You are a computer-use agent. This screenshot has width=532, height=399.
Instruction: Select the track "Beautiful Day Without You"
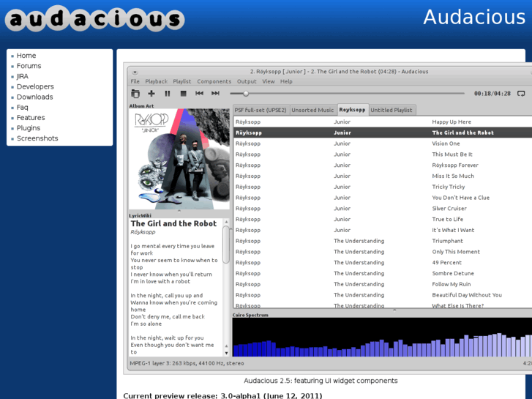tap(383, 296)
